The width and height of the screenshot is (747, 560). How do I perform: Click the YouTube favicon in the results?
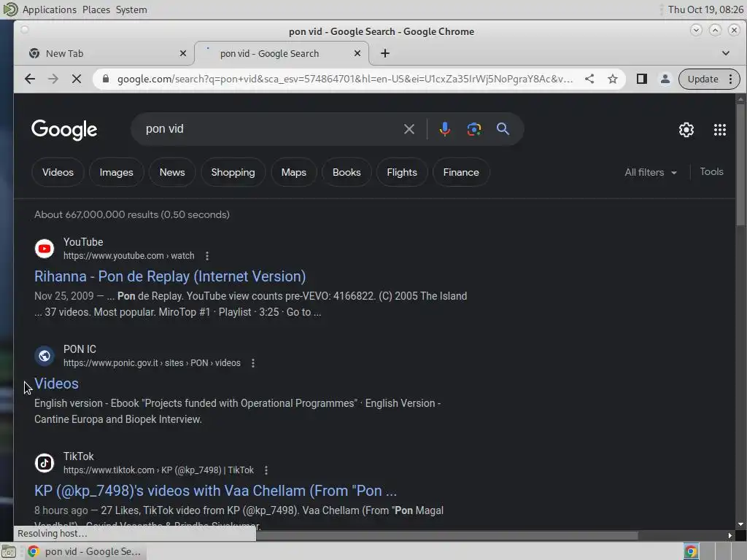pyautogui.click(x=44, y=249)
